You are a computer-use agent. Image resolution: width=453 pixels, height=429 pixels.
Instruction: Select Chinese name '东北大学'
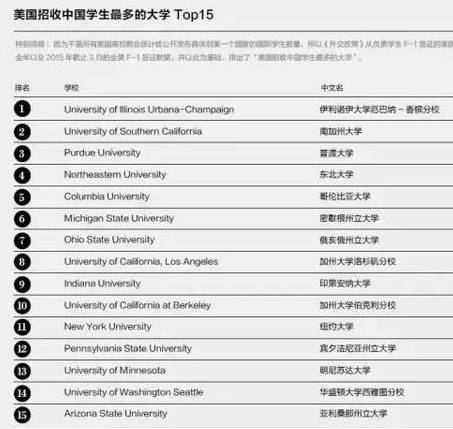[x=337, y=174]
